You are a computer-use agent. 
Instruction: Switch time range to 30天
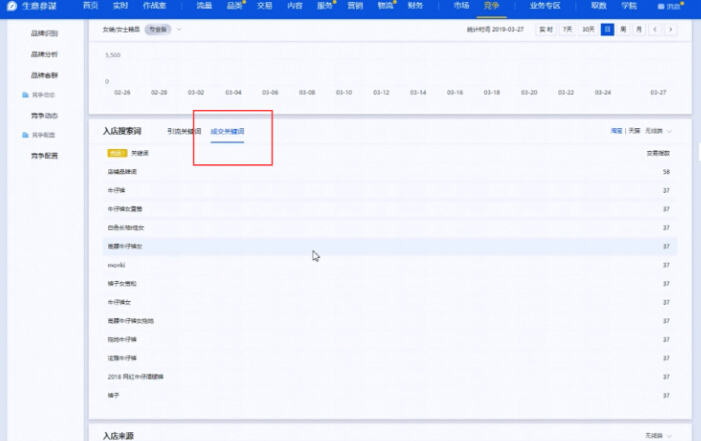(x=588, y=30)
